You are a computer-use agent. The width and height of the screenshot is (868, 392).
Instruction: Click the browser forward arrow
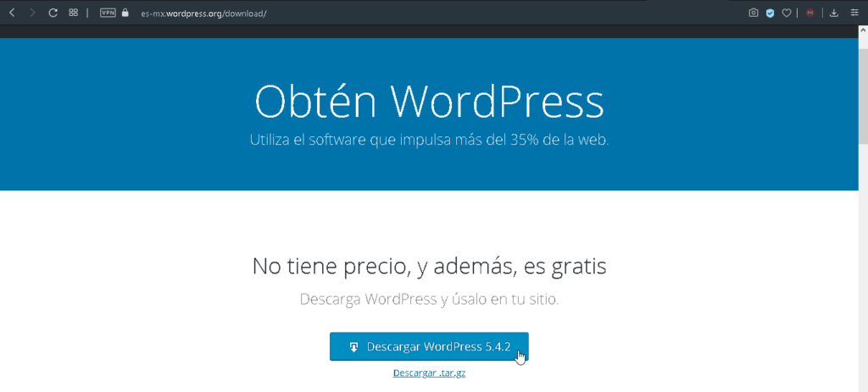pyautogui.click(x=32, y=13)
